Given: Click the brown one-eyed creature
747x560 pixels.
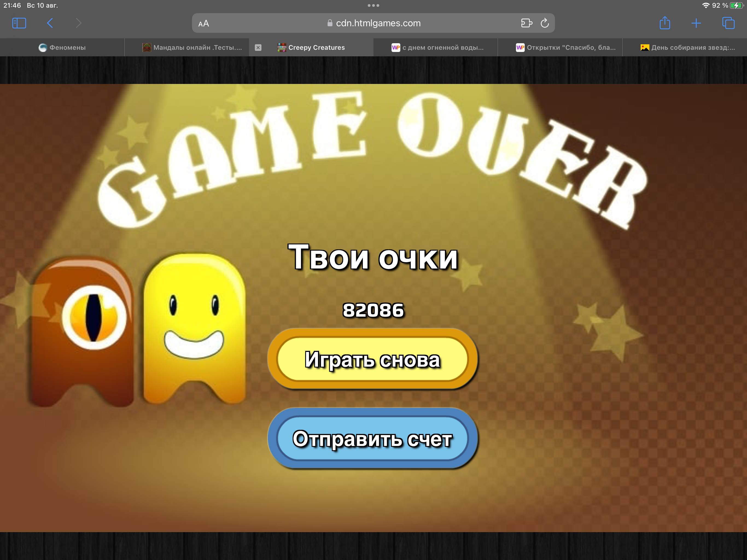Looking at the screenshot, I should click(83, 332).
